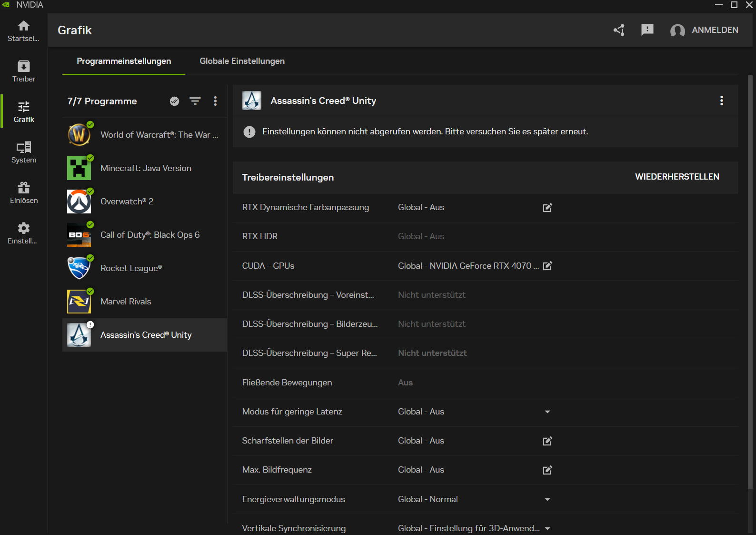Open the System sidebar section
Viewport: 756px width, 535px height.
pos(24,152)
